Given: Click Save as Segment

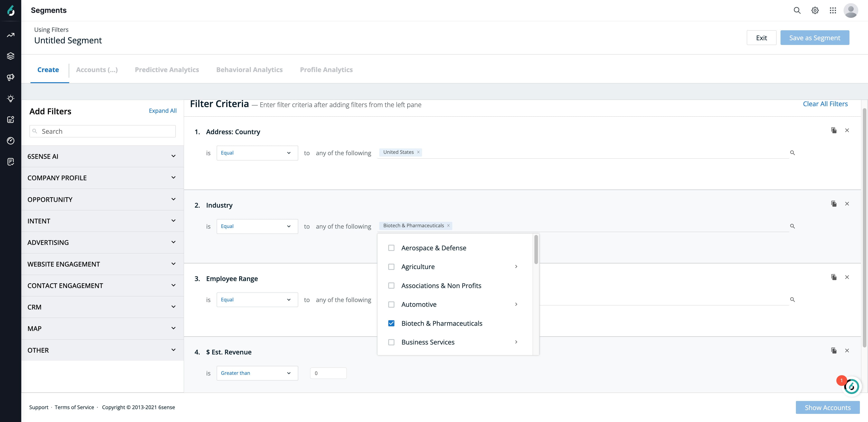Looking at the screenshot, I should 815,38.
